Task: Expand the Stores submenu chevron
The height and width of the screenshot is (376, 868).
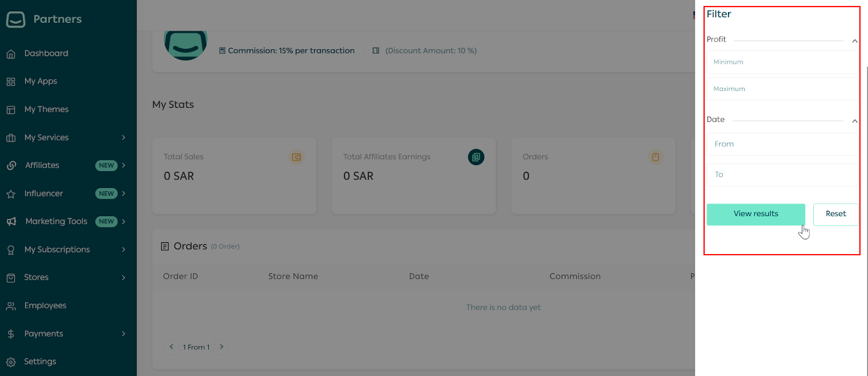Action: pos(124,277)
